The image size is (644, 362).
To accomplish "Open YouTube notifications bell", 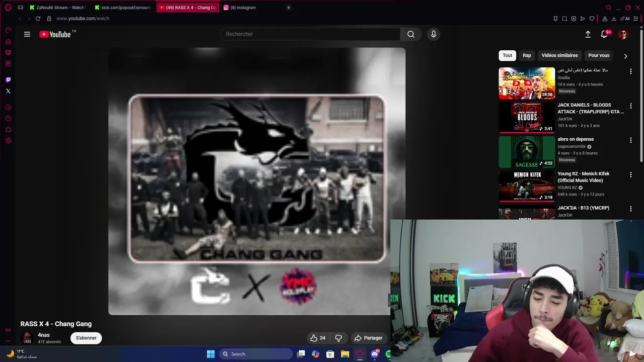I will (604, 34).
